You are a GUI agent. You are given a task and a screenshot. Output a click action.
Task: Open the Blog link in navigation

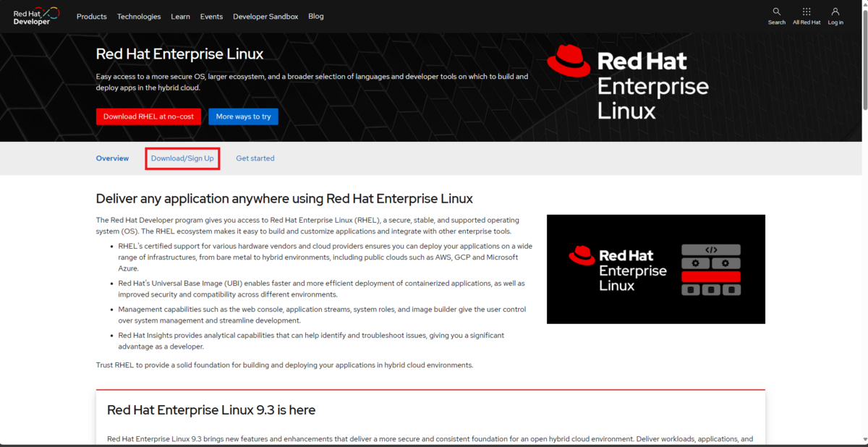pyautogui.click(x=316, y=16)
